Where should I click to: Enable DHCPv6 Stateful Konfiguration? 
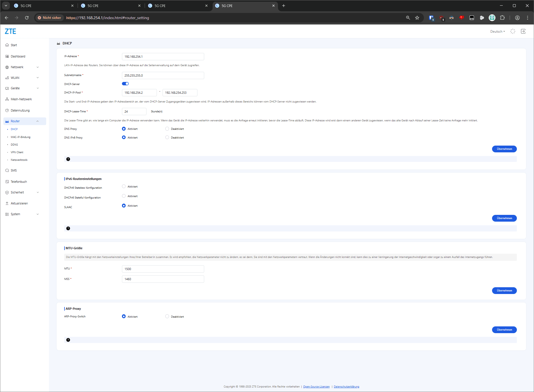[124, 196]
